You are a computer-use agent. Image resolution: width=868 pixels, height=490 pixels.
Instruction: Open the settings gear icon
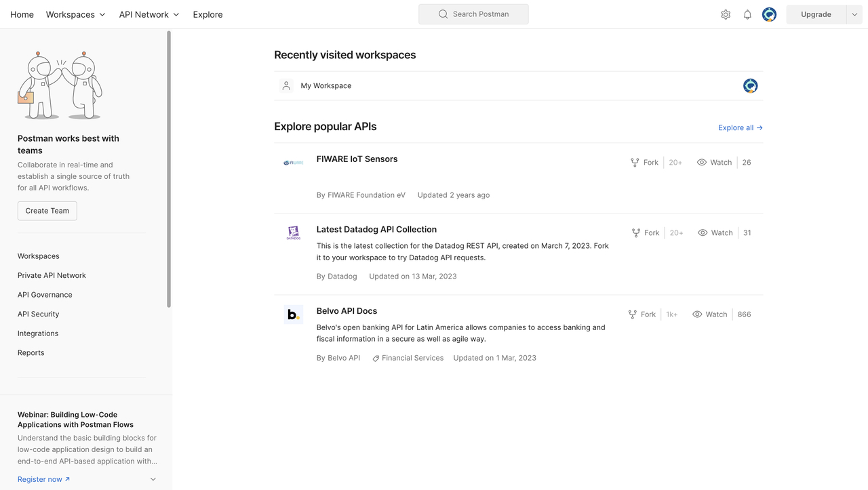726,14
